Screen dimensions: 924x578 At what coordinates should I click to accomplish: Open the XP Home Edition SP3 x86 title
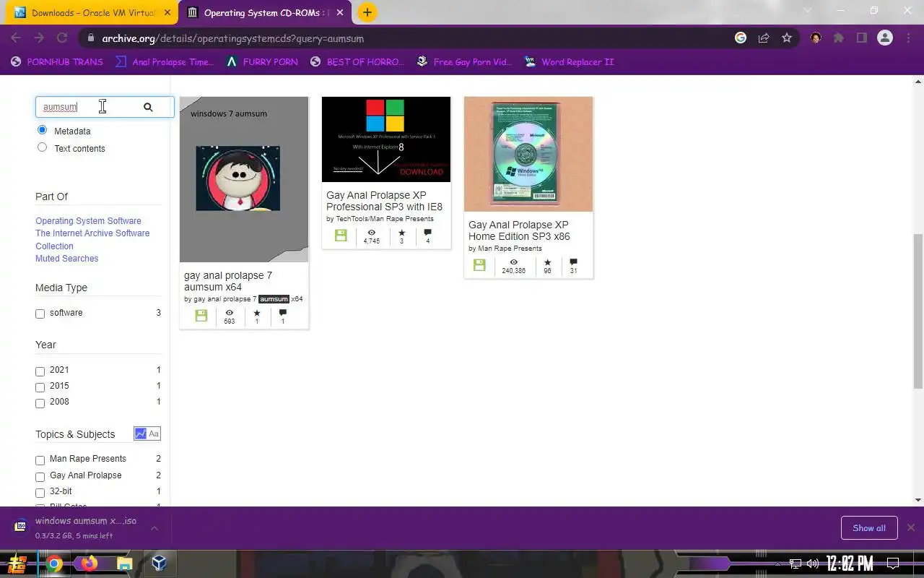(x=519, y=230)
